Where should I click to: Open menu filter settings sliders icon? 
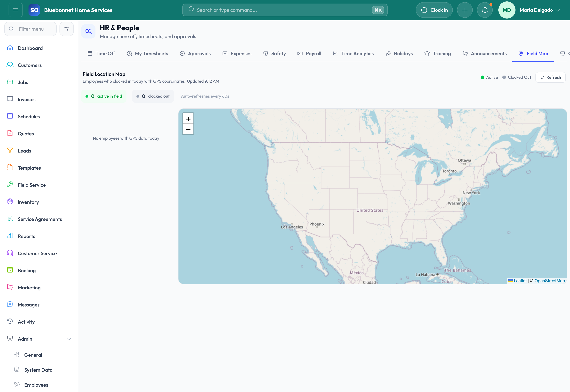tap(66, 29)
